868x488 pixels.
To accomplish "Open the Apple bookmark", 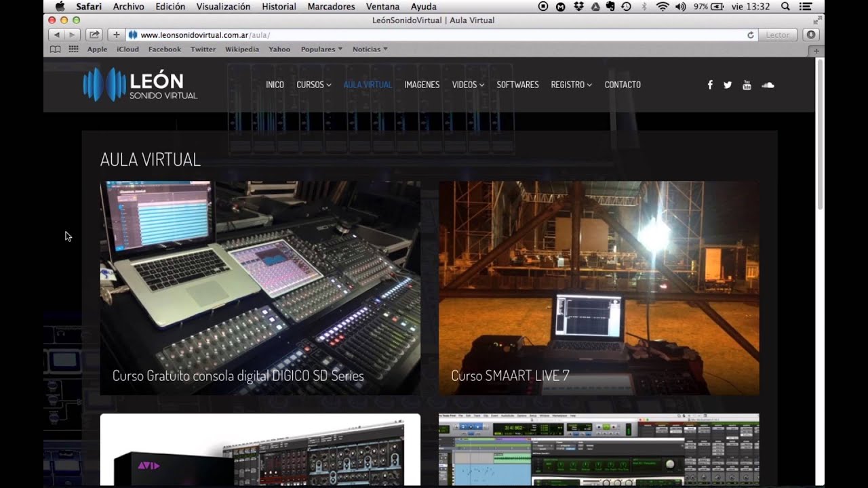I will point(97,49).
